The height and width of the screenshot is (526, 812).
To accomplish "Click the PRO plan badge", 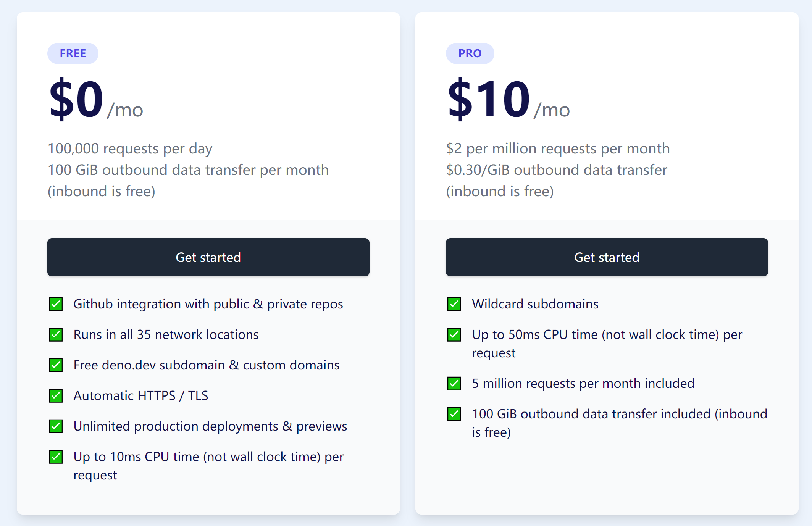I will tap(470, 53).
